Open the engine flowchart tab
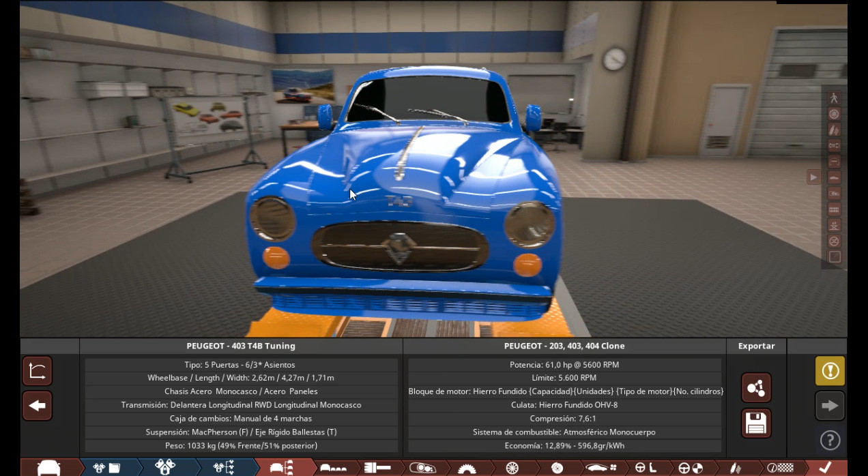This screenshot has width=868, height=476. click(224, 467)
